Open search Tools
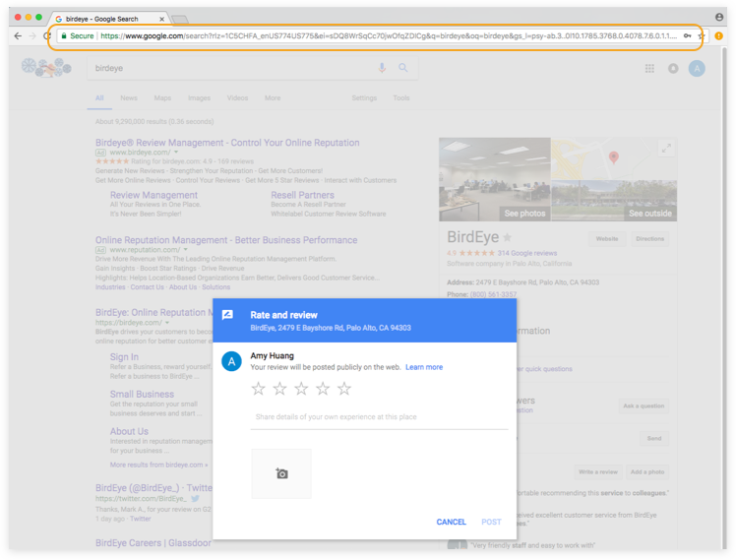Screen dimensions: 736x560 401,98
